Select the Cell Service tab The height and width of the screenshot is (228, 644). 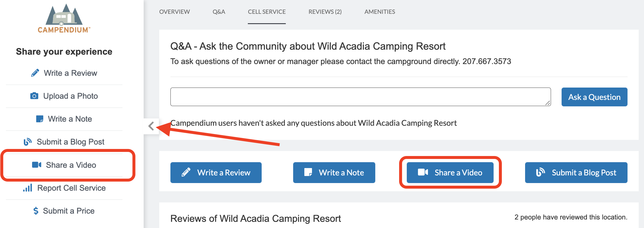pos(267,12)
